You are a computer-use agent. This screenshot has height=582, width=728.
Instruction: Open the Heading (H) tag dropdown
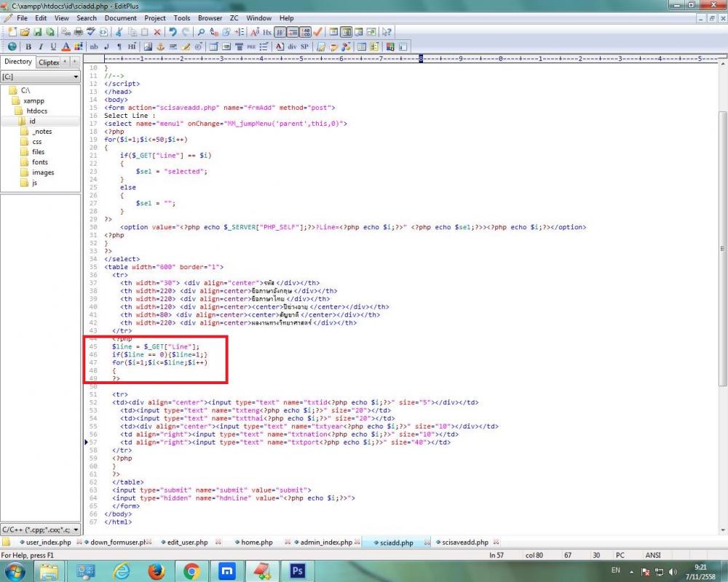click(x=132, y=47)
